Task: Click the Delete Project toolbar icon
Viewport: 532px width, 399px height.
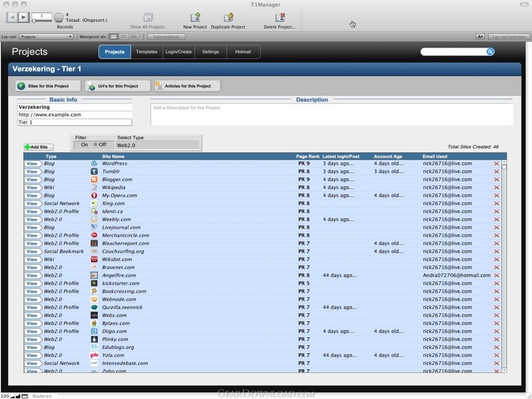Action: pos(280,17)
